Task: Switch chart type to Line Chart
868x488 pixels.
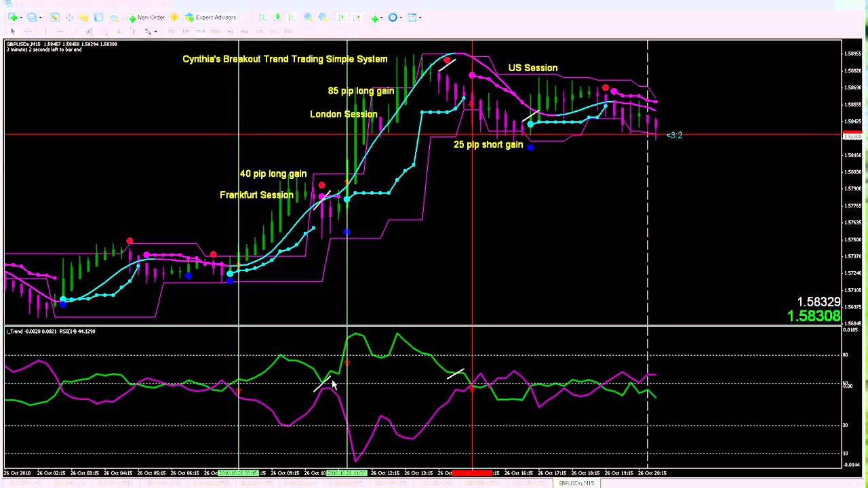Action: click(x=292, y=17)
